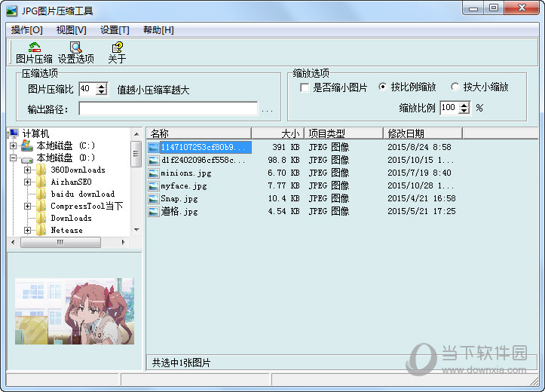Click the 图片压缩比 value field

pyautogui.click(x=88, y=89)
